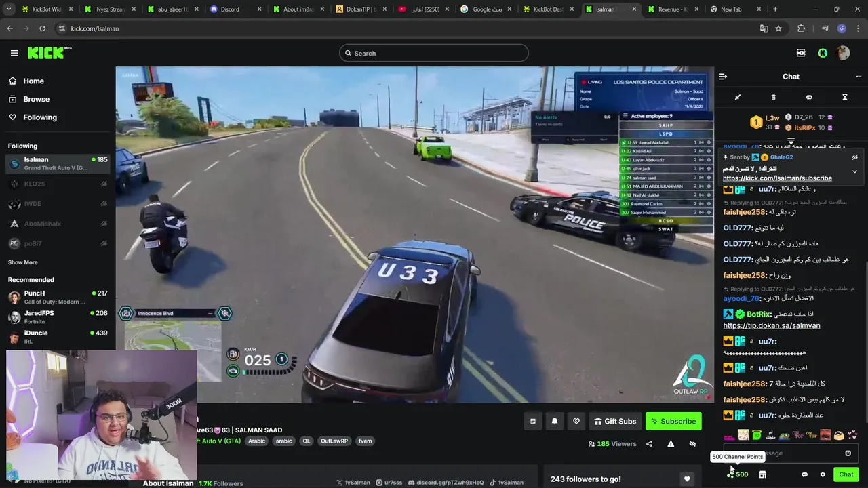
Task: Select lsalman channel in Following list
Action: pos(58,163)
